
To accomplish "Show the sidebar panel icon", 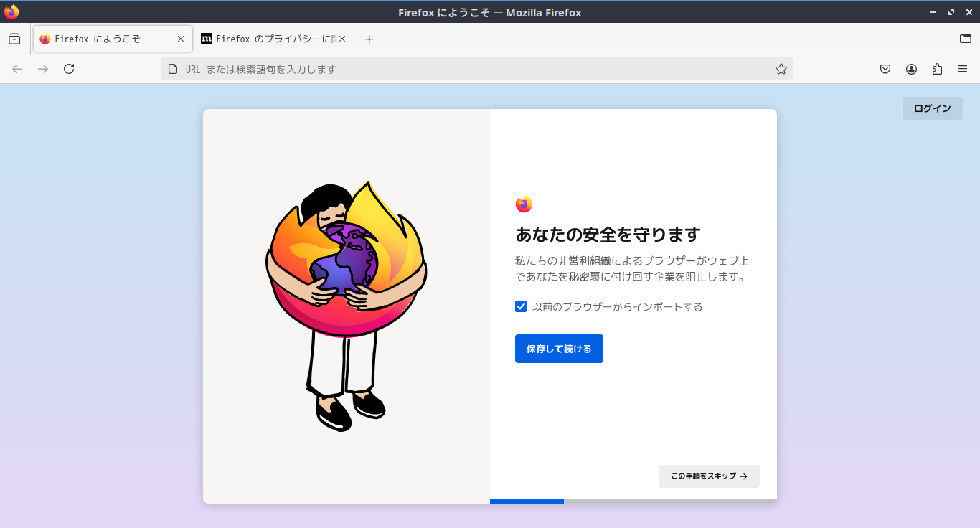I will [966, 39].
